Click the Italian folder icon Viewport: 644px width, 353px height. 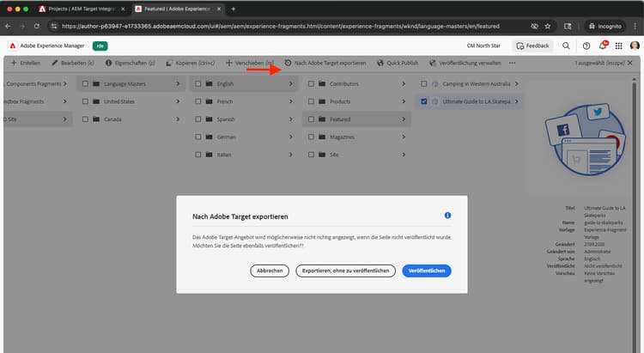coord(209,155)
